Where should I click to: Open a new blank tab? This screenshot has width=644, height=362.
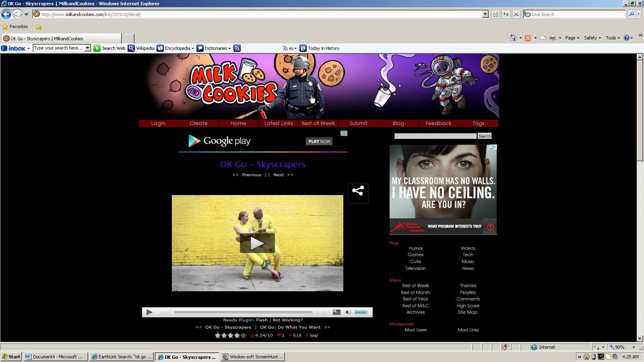(x=128, y=39)
